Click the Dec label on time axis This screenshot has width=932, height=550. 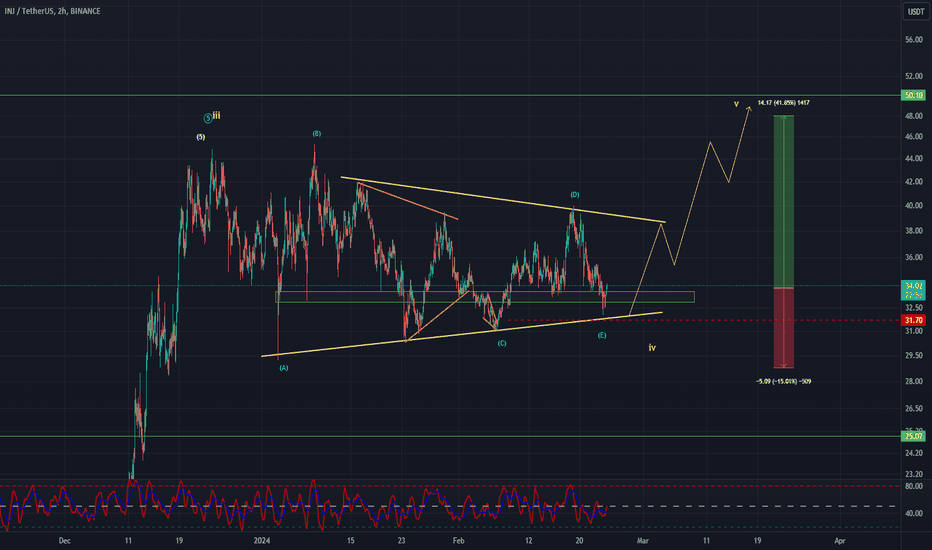(65, 540)
